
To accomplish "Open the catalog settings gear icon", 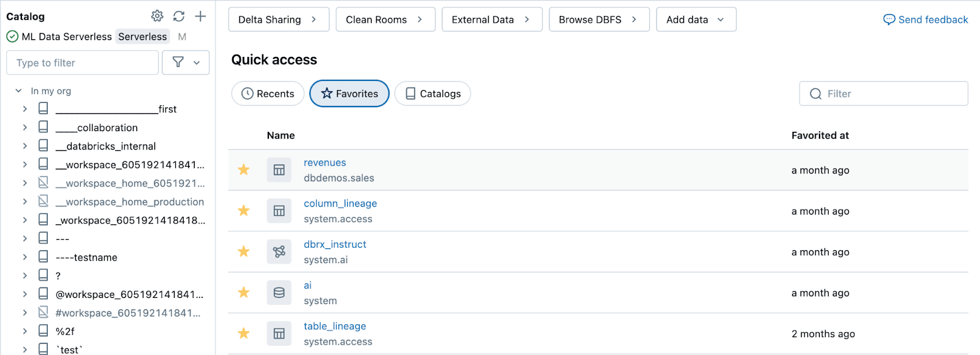I will pos(157,16).
